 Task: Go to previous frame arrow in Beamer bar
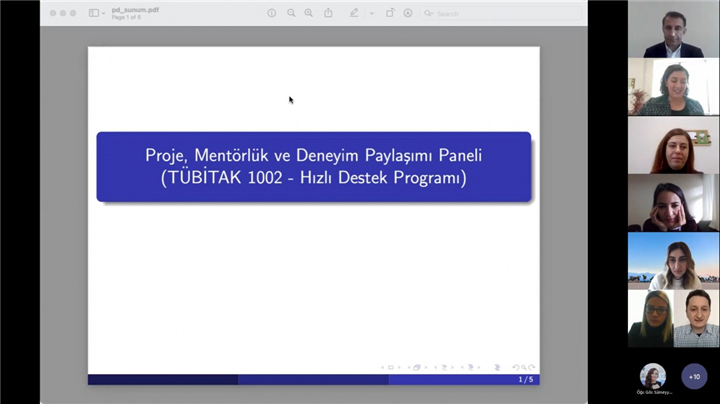coord(409,367)
